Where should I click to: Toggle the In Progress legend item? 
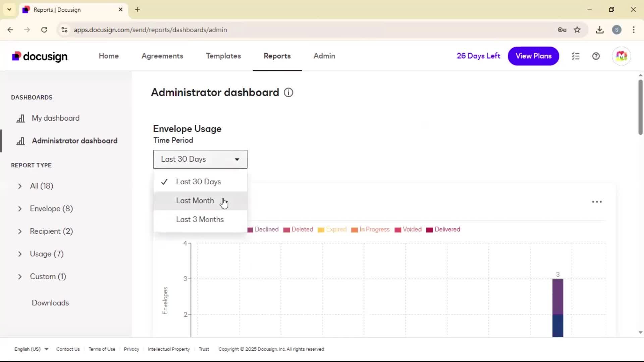[x=371, y=230]
